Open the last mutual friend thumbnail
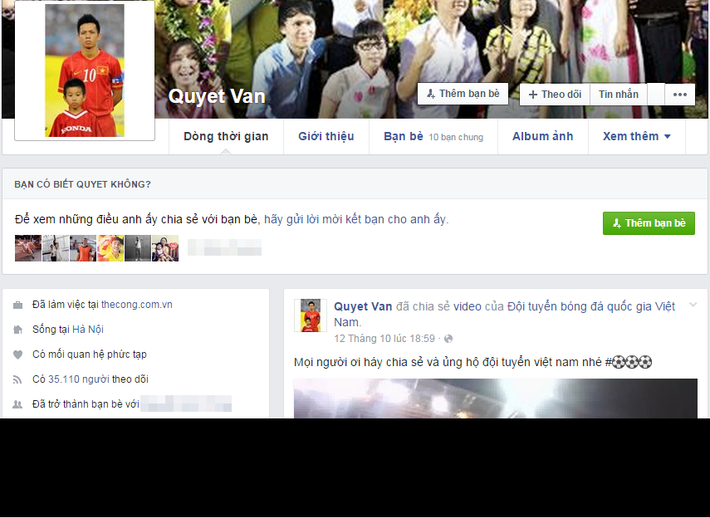 coord(165,248)
